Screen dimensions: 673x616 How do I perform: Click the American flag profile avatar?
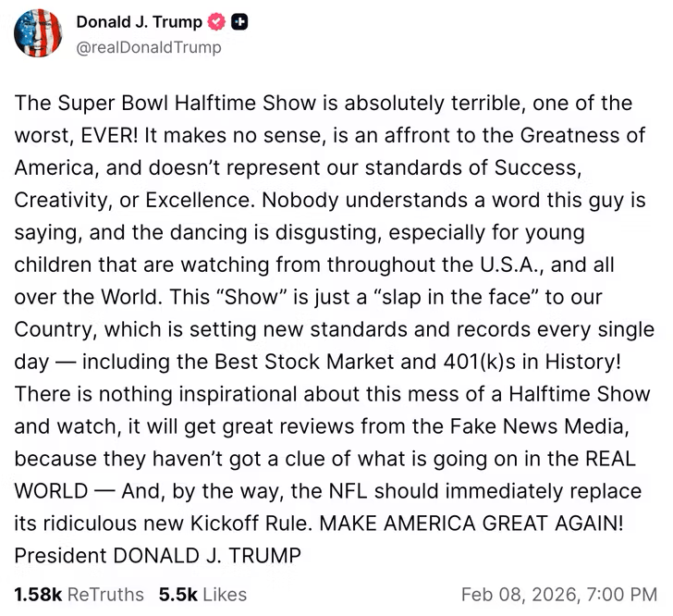38,34
